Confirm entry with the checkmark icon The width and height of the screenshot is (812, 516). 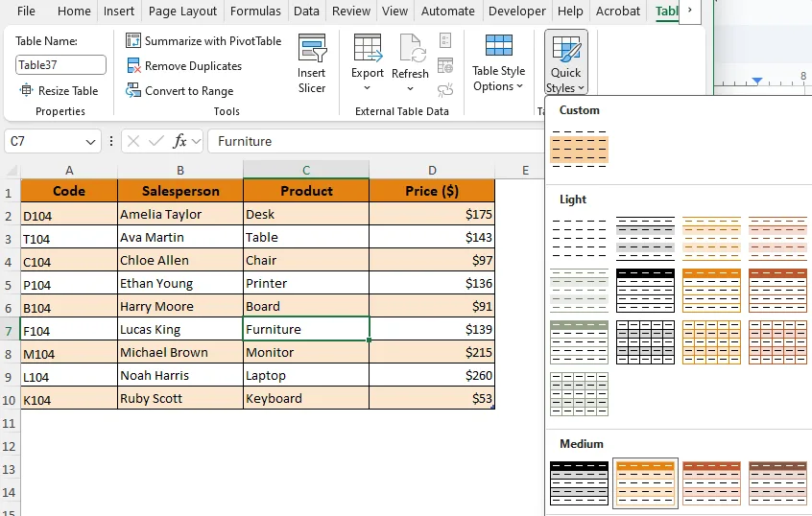coord(155,141)
